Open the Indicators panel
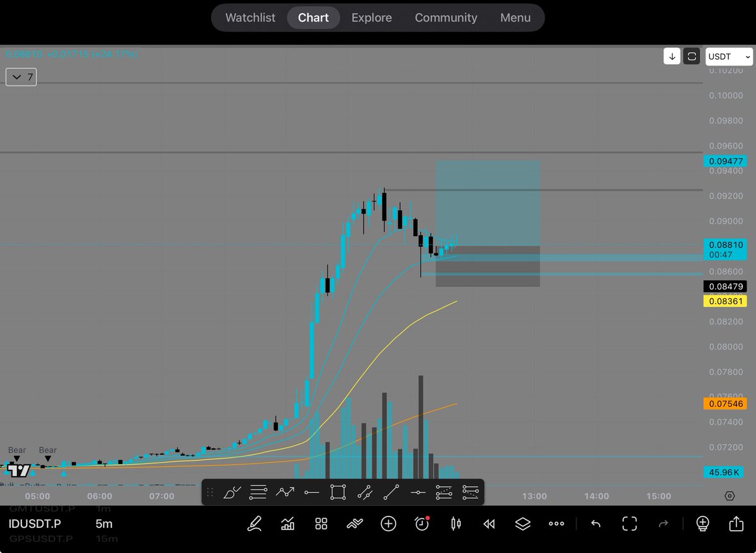Viewport: 756px width, 553px height. pyautogui.click(x=288, y=523)
